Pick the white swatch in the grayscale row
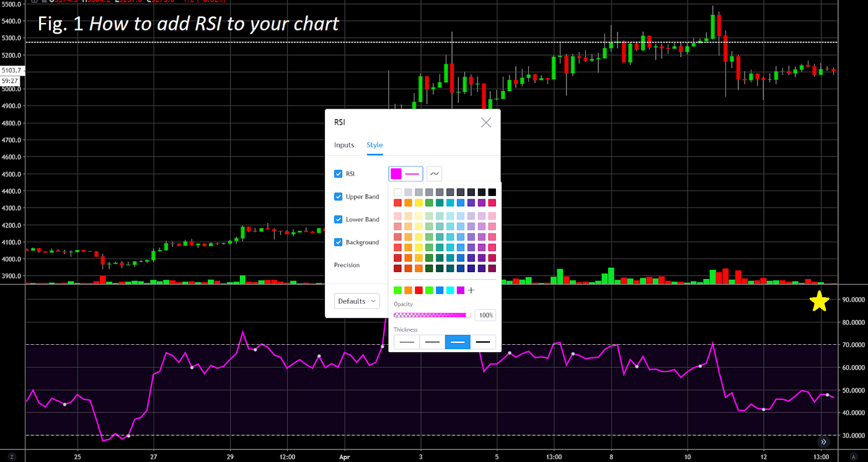Screen dimensions: 868x462 pyautogui.click(x=397, y=192)
